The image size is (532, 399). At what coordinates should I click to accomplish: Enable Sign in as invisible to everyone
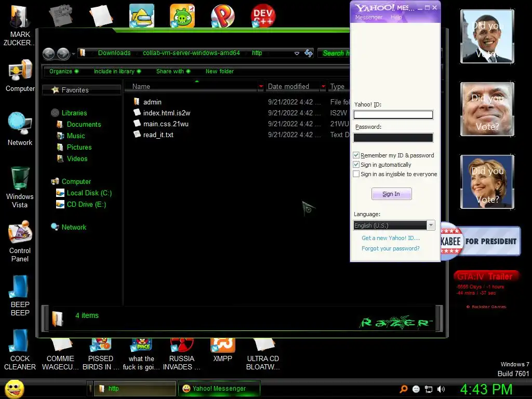point(356,174)
